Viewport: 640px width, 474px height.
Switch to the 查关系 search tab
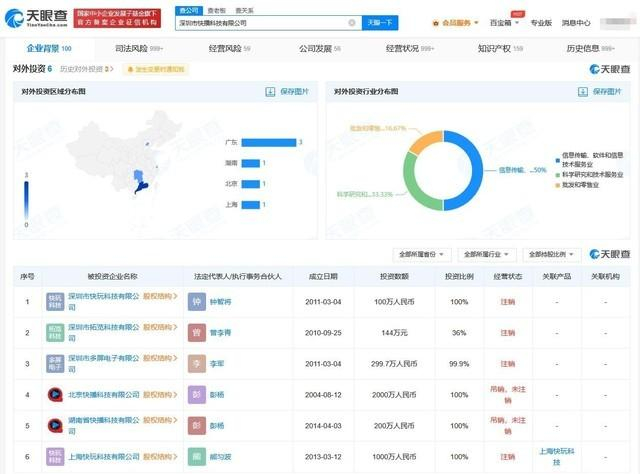244,11
